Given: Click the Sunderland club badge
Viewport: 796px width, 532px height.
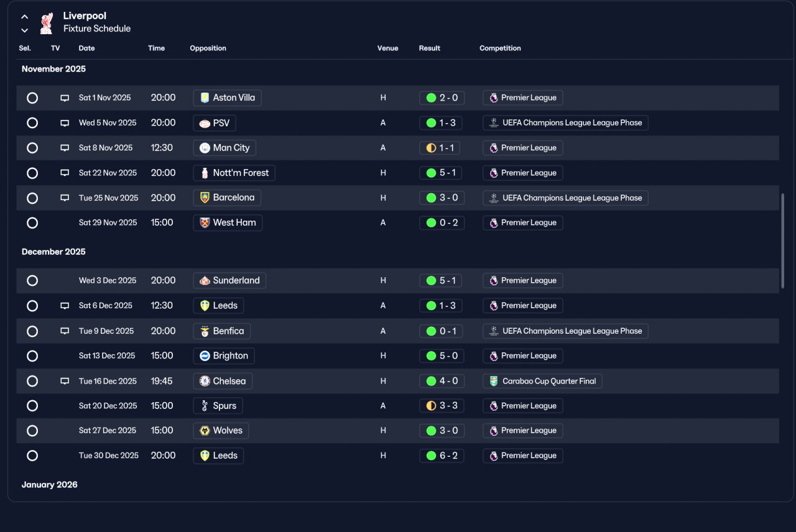Looking at the screenshot, I should coord(205,280).
